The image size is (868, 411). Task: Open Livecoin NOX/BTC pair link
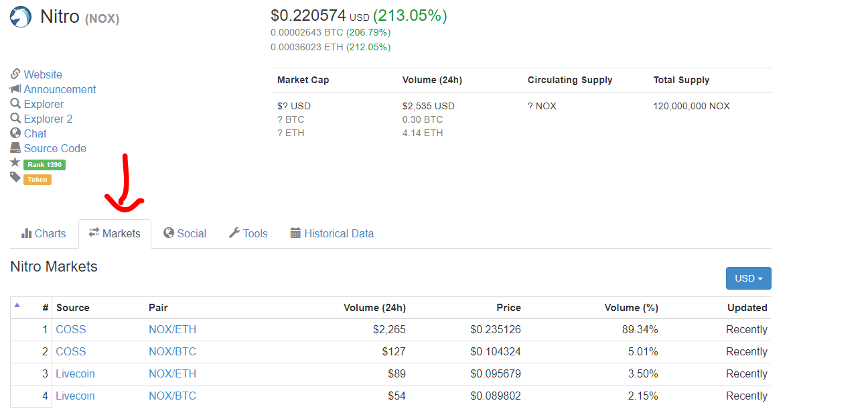(173, 396)
